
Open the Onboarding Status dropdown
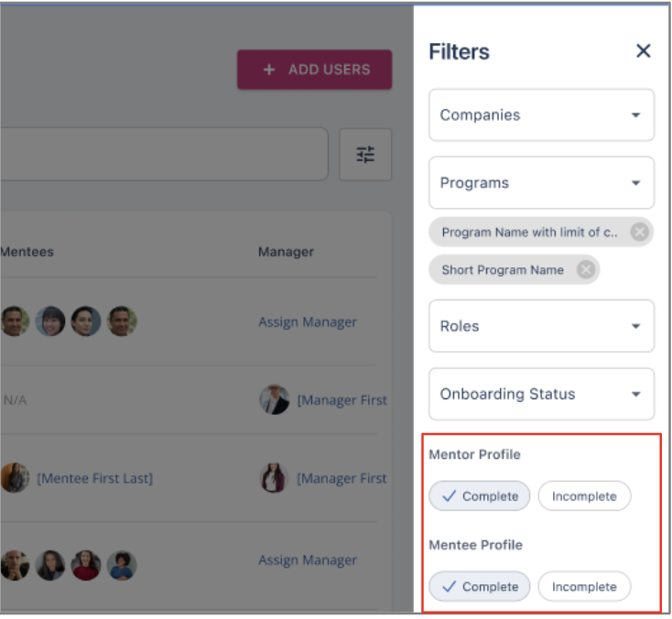coord(541,394)
